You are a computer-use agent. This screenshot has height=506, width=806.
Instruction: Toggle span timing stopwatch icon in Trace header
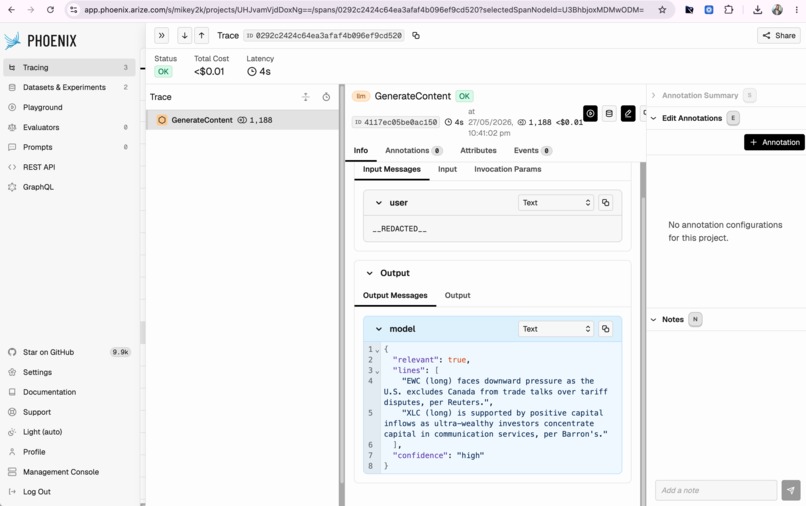click(326, 97)
